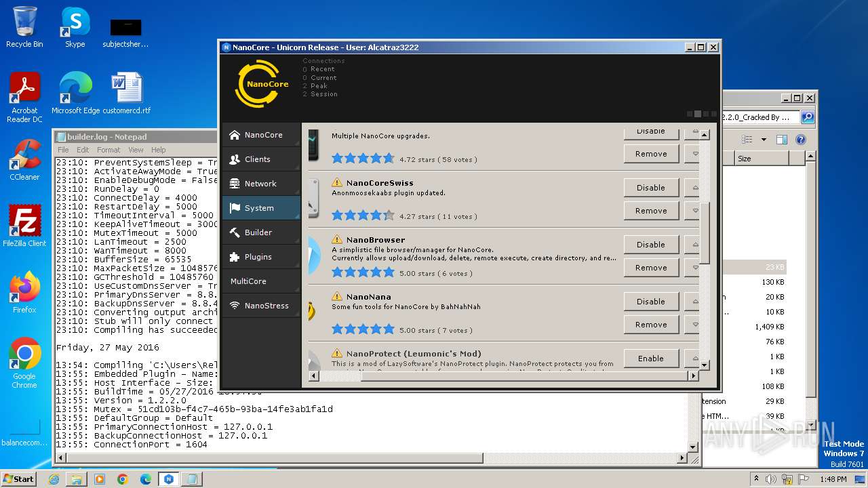This screenshot has width=868, height=488.
Task: Open customercd.rtf desktop file
Action: [x=127, y=94]
